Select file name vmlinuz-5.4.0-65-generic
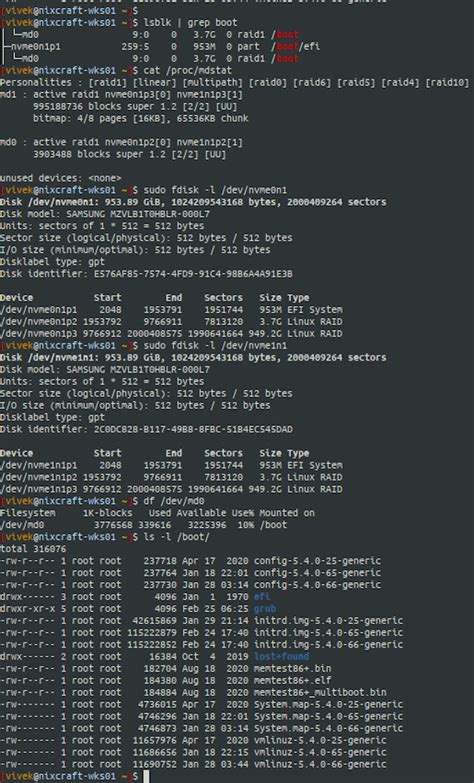 tap(320, 753)
